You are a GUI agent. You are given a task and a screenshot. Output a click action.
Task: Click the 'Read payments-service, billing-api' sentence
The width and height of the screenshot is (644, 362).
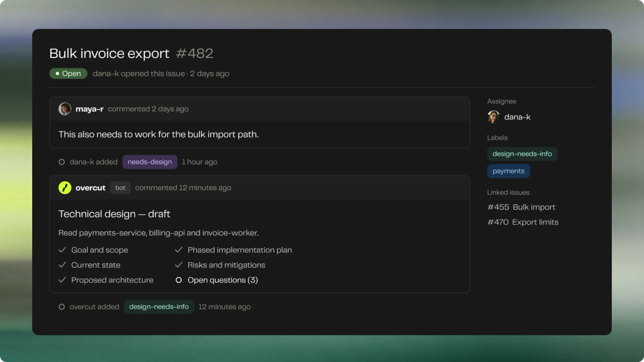click(x=158, y=233)
